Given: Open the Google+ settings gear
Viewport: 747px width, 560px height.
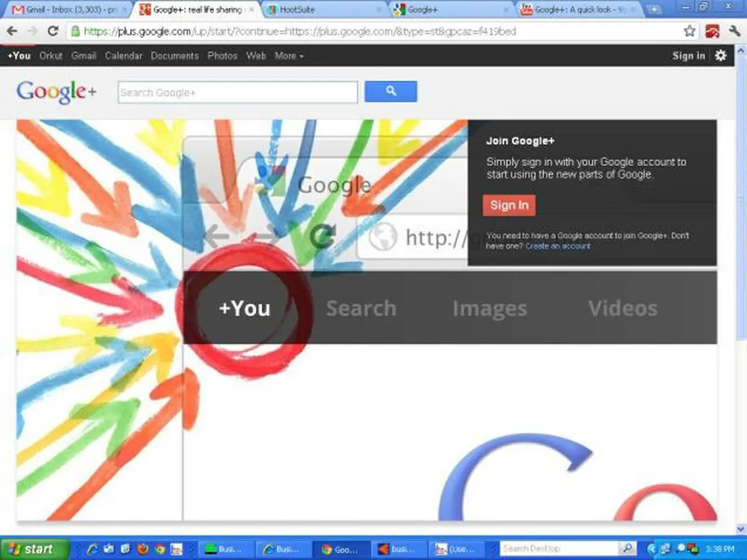Looking at the screenshot, I should coord(720,55).
